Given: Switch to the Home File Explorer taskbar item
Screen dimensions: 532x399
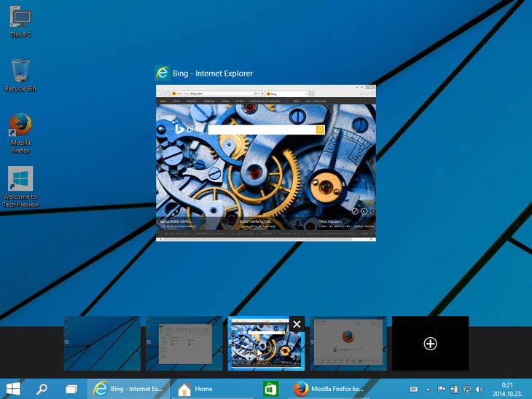Looking at the screenshot, I should point(213,389).
